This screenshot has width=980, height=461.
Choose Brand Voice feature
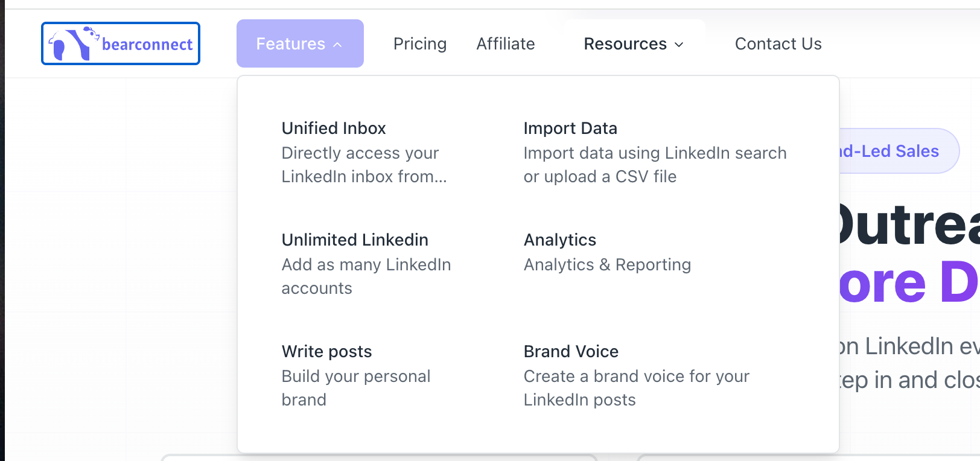point(571,351)
